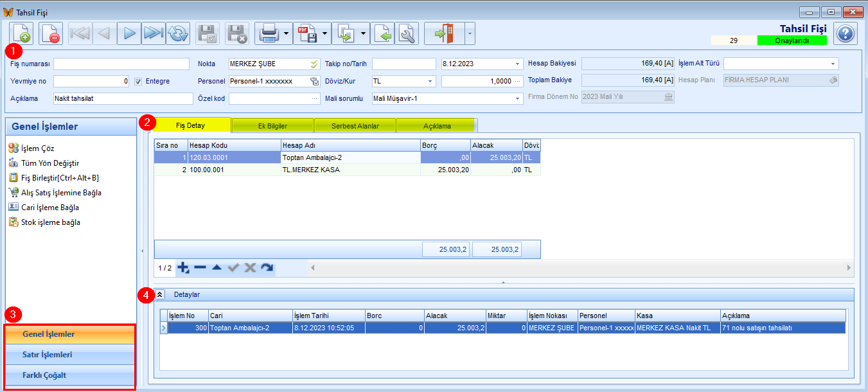Open the İşlem Alt Türü dropdown
Viewport: 868px width, 392px height.
(833, 64)
